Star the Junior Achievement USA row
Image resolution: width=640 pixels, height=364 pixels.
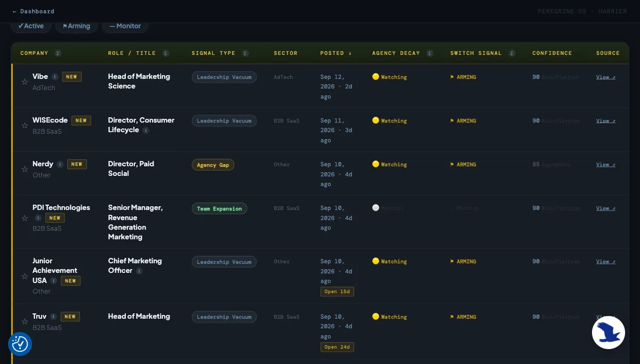click(x=25, y=276)
